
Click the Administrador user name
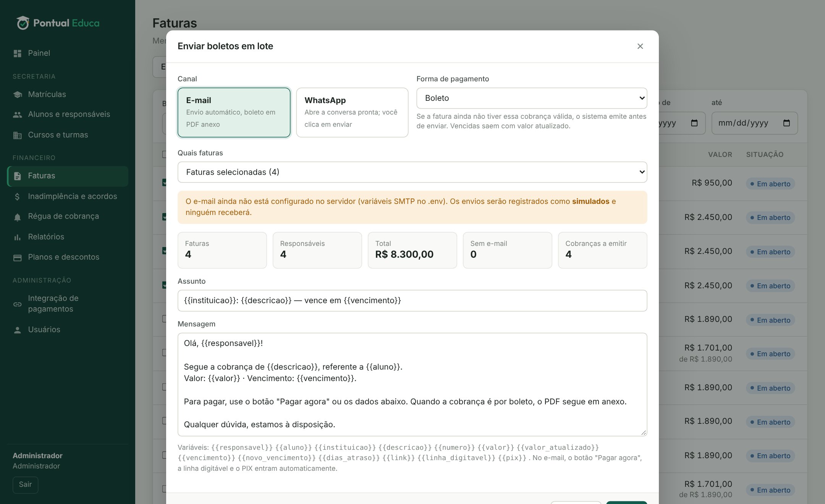tap(37, 456)
